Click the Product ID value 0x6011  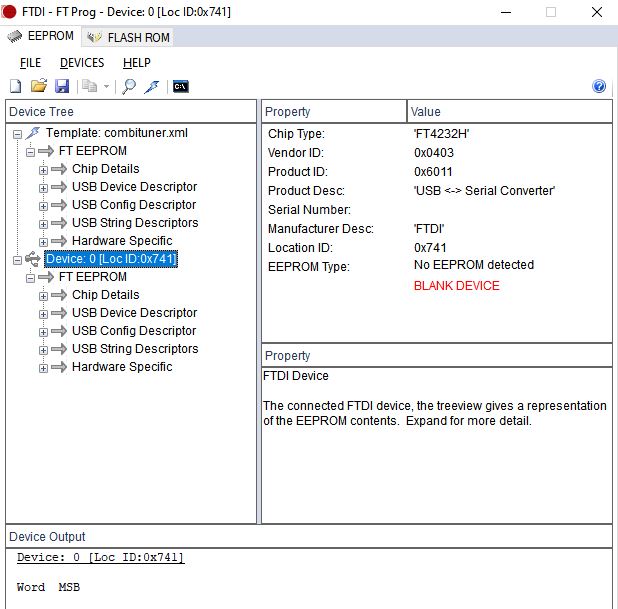click(x=433, y=172)
